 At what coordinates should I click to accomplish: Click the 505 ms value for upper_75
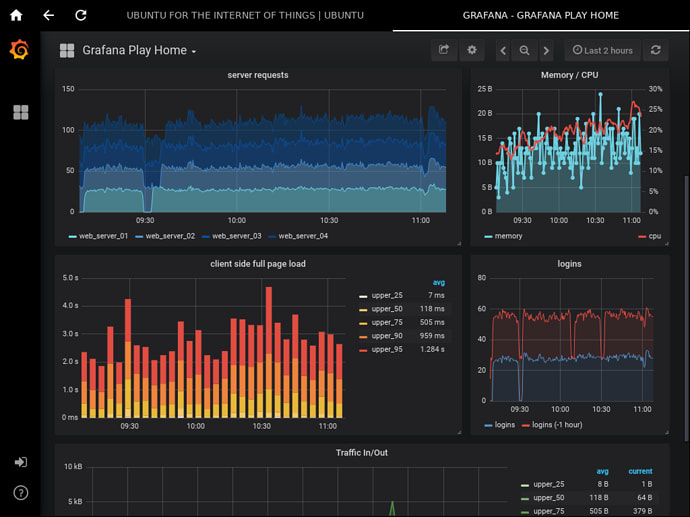coord(432,323)
